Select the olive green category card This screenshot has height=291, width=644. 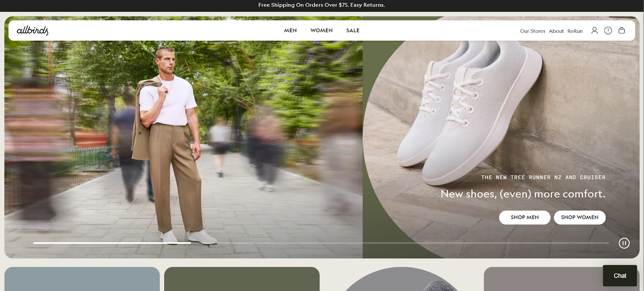(242, 279)
